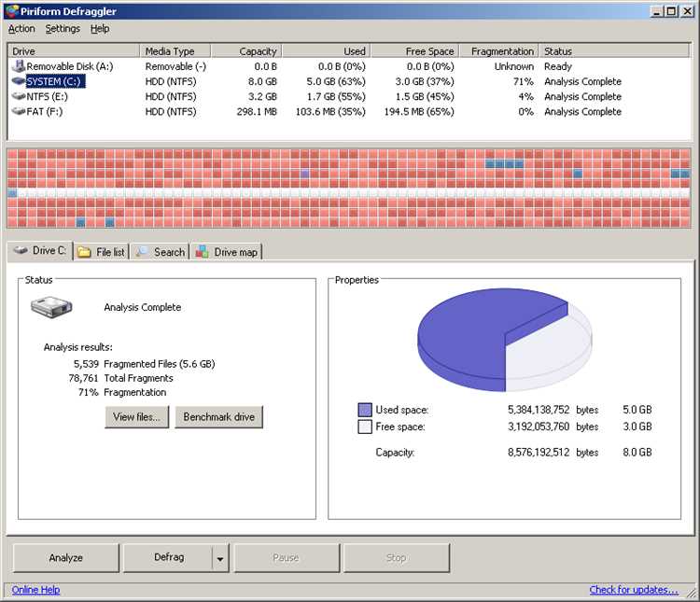Click the hard drive icon in Status panel
Image resolution: width=700 pixels, height=602 pixels.
point(51,307)
